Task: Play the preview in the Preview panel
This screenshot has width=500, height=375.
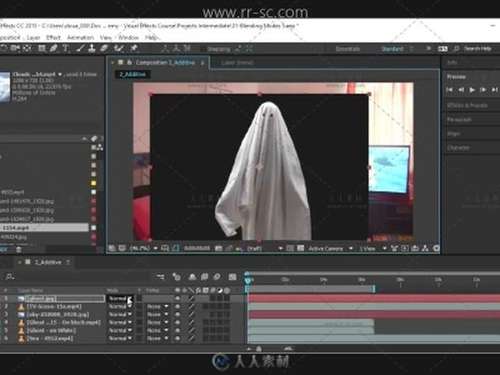Action: coord(472,90)
